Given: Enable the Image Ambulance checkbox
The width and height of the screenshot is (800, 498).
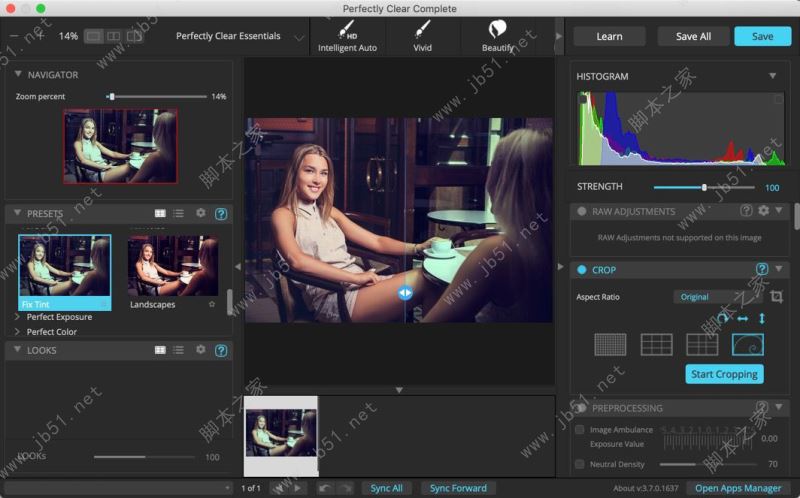Looking at the screenshot, I should [580, 430].
